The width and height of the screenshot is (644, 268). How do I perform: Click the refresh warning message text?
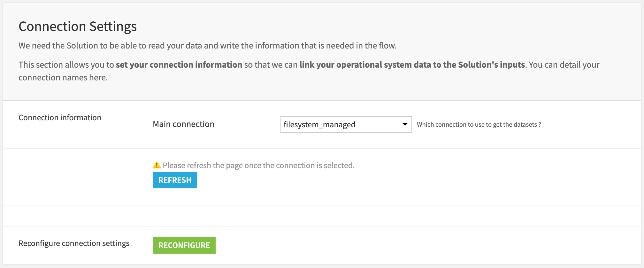(258, 165)
